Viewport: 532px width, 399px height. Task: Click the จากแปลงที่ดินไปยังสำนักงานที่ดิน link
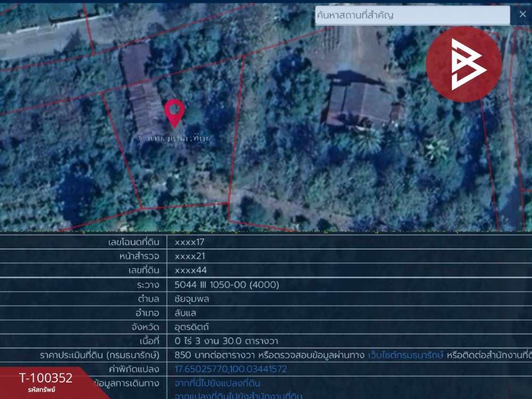238,396
